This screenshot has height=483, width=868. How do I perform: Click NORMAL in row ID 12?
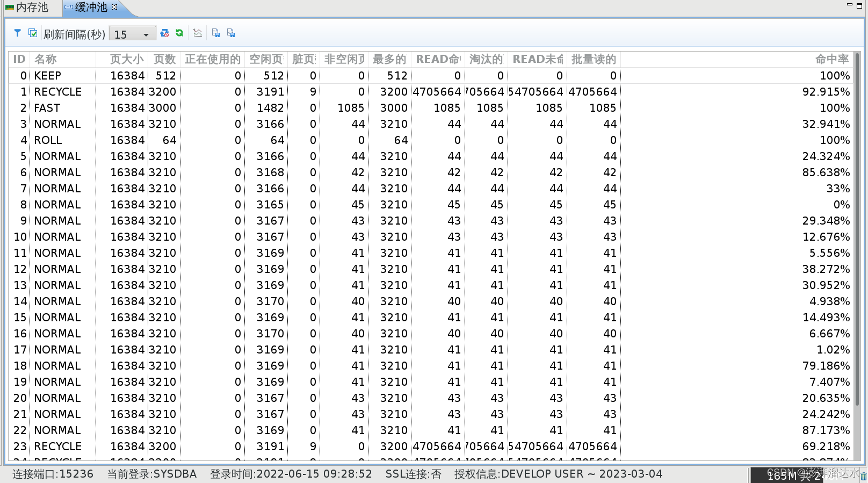[x=57, y=269]
